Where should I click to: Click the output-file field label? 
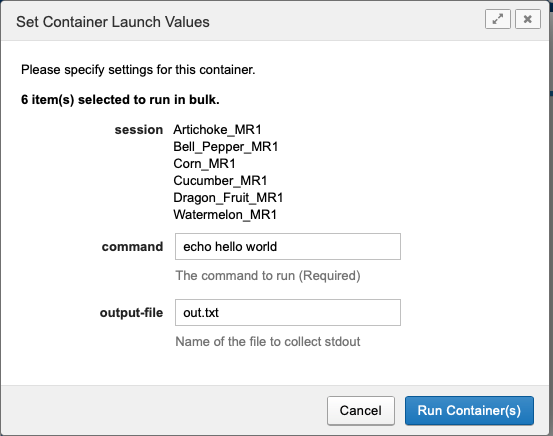pos(131,313)
